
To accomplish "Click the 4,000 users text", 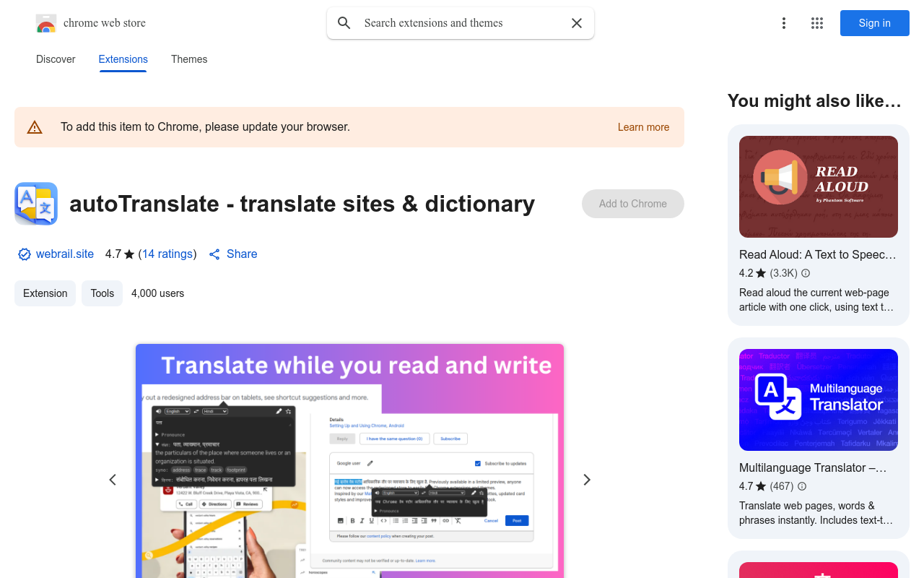I will click(157, 293).
